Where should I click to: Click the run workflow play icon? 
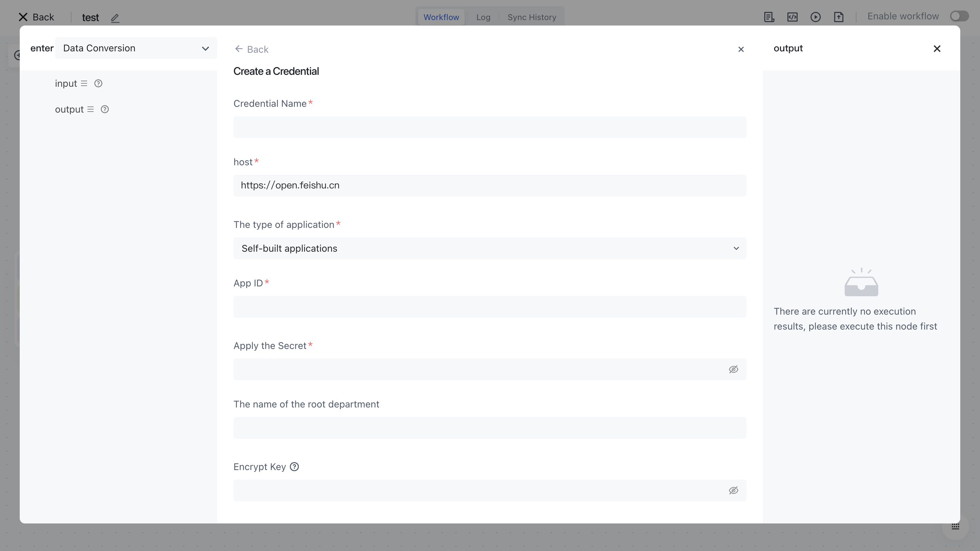[x=815, y=17]
